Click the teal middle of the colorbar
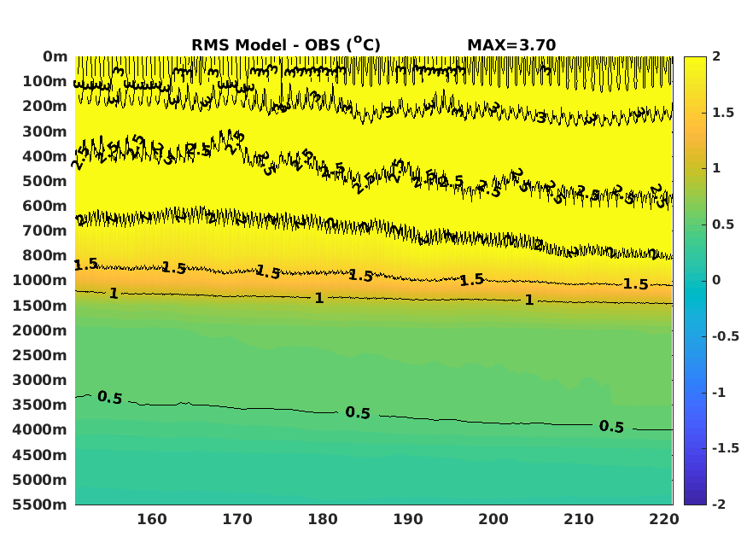The image size is (747, 560). pos(695,281)
